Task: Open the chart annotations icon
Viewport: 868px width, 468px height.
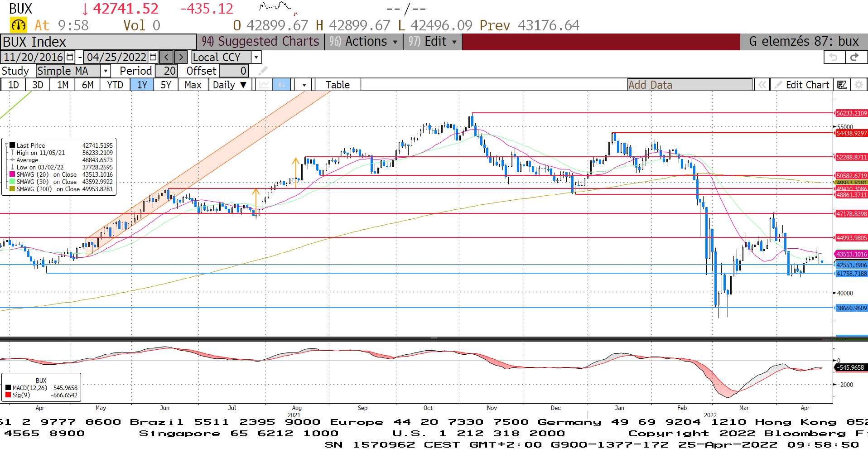Action: (x=842, y=85)
